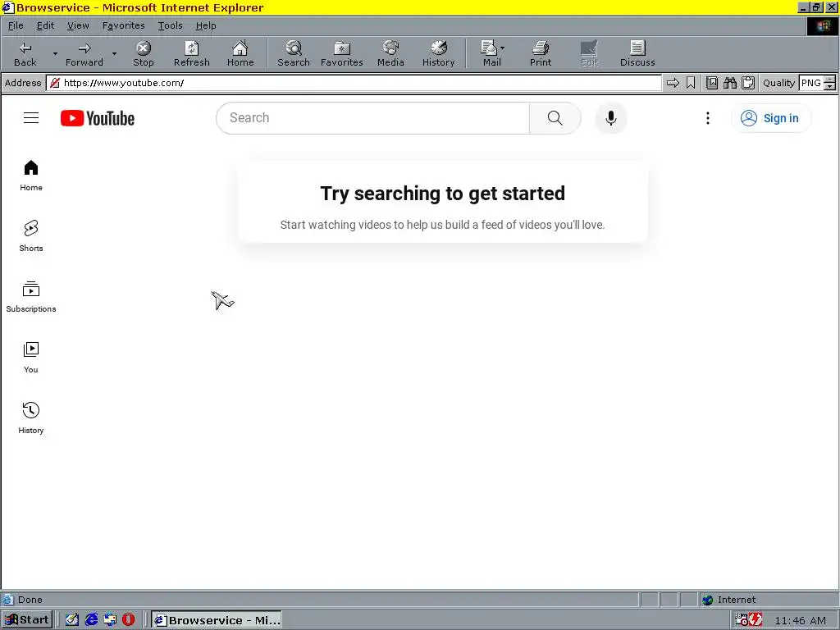Launch Internet Explorer from quick launch

pyautogui.click(x=91, y=620)
